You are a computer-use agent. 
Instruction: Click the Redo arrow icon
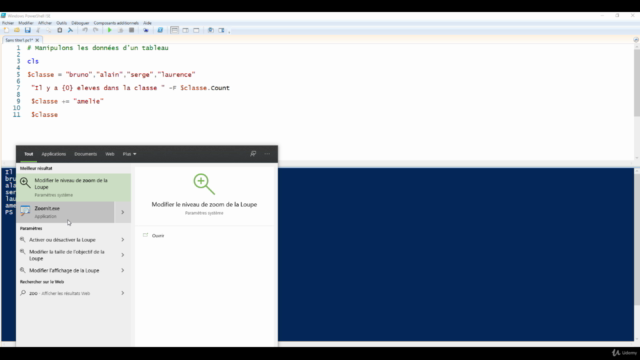(96, 30)
